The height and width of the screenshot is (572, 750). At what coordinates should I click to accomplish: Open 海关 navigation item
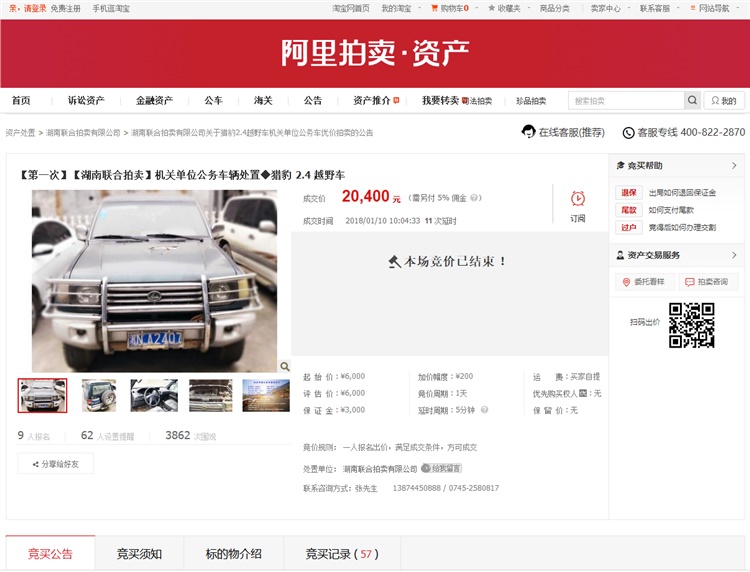click(263, 100)
